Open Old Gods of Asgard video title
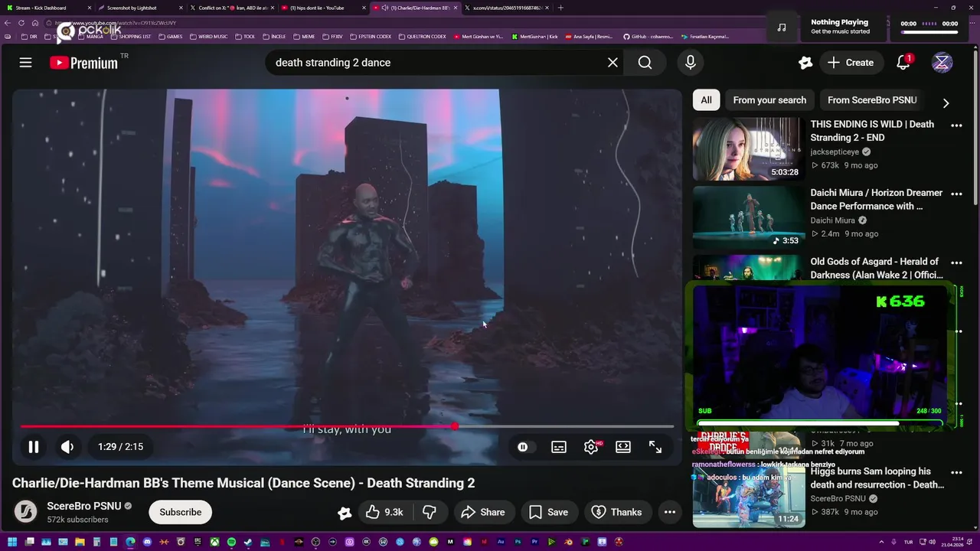Image resolution: width=980 pixels, height=551 pixels. [877, 268]
